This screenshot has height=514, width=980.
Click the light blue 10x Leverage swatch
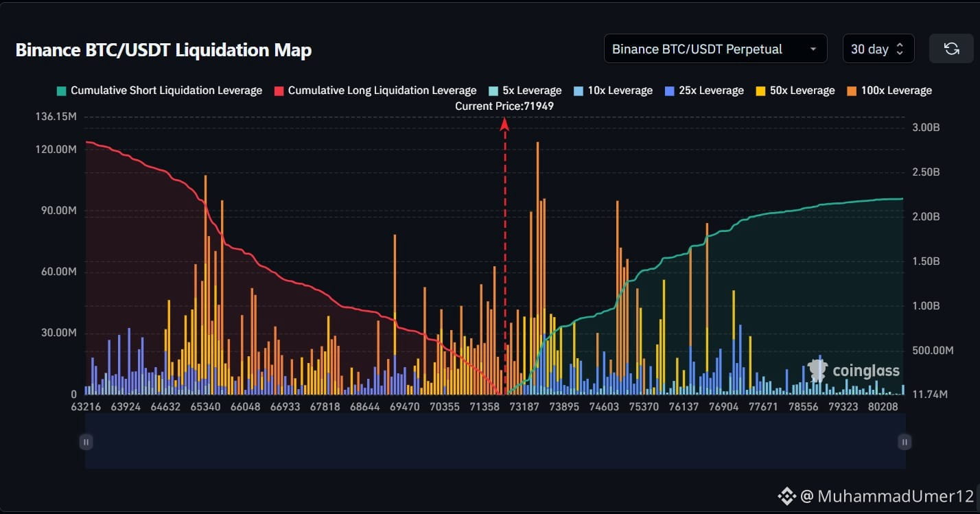click(x=578, y=91)
